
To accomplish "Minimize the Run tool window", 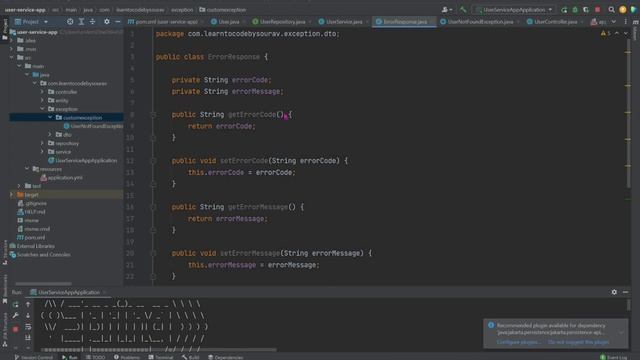I will 625,292.
